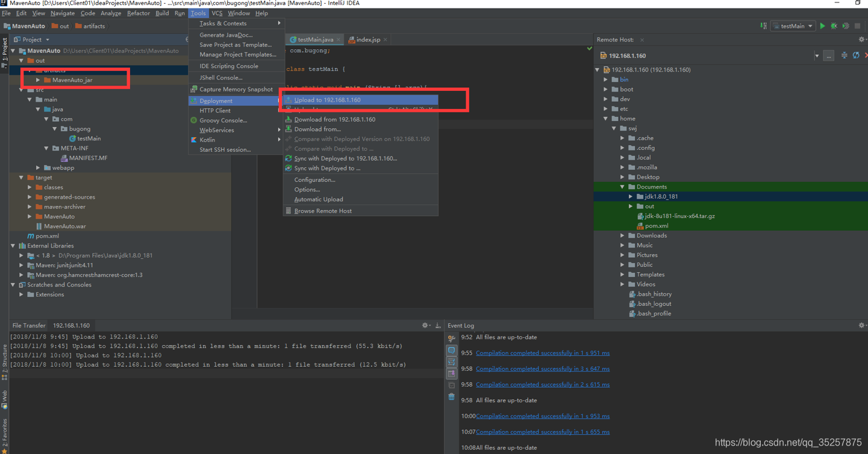Open 9:55 compilation completed link
Screen dimensions: 868x454
(543, 353)
